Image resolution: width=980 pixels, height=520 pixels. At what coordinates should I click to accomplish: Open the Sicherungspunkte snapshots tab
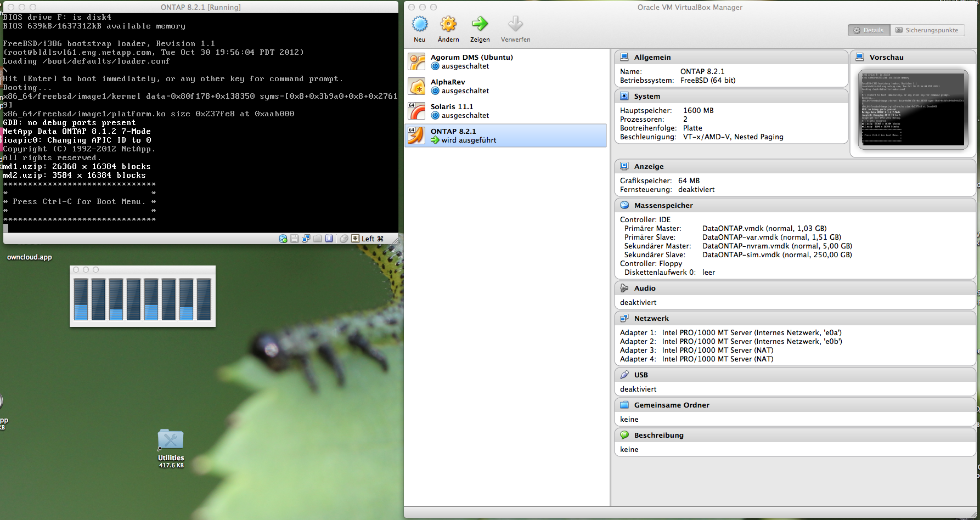point(927,30)
